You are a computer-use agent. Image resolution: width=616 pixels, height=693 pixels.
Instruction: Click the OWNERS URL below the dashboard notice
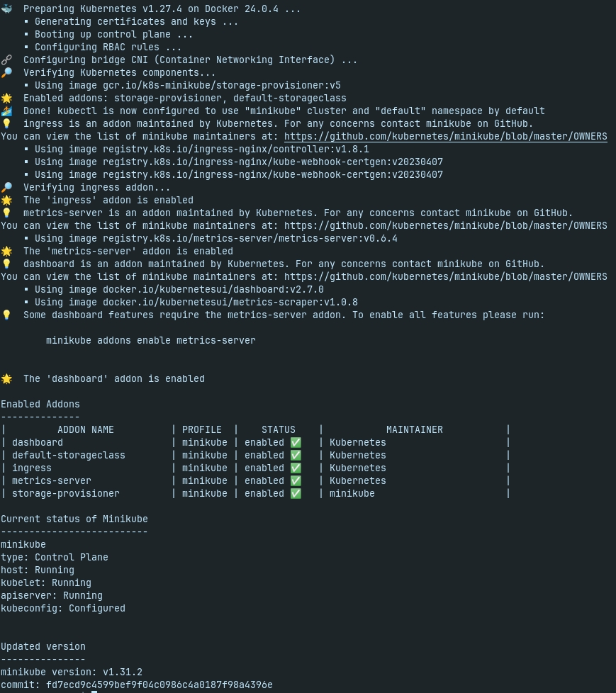446,276
